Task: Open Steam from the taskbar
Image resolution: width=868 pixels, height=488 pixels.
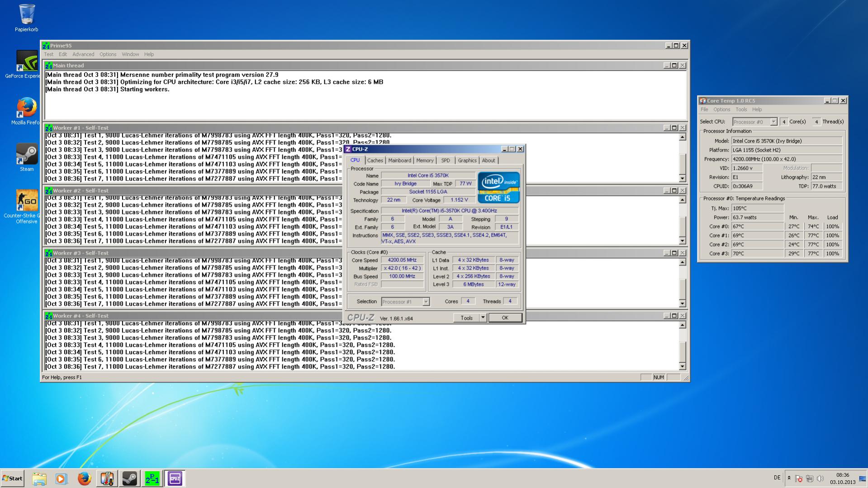Action: pyautogui.click(x=129, y=479)
